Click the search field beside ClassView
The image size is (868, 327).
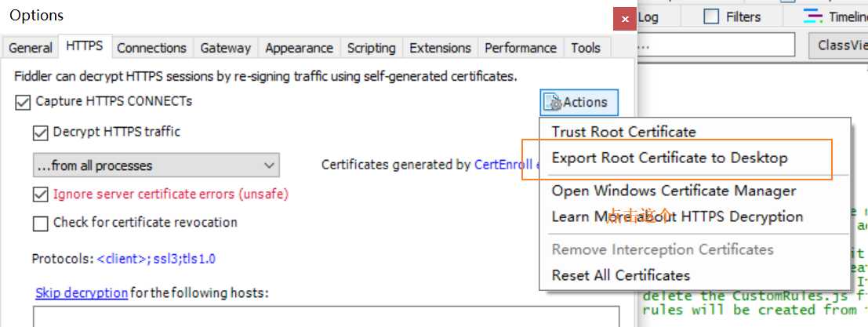pos(716,45)
